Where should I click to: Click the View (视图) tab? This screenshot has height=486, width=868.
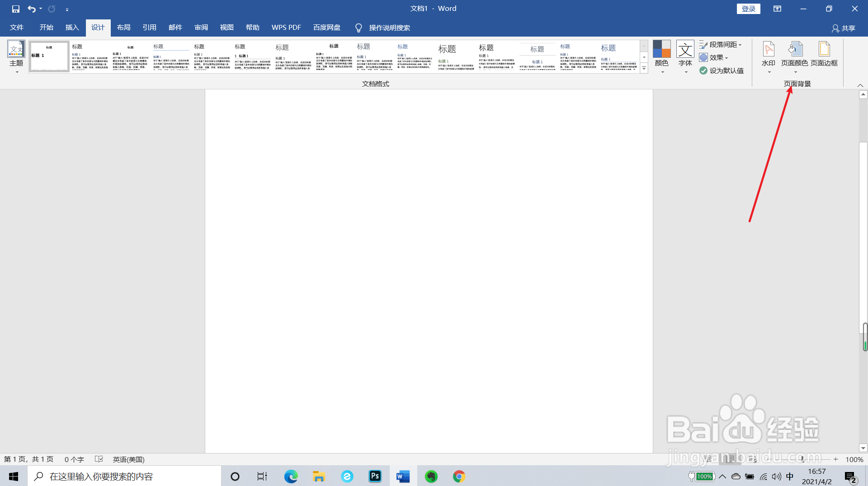tap(226, 28)
